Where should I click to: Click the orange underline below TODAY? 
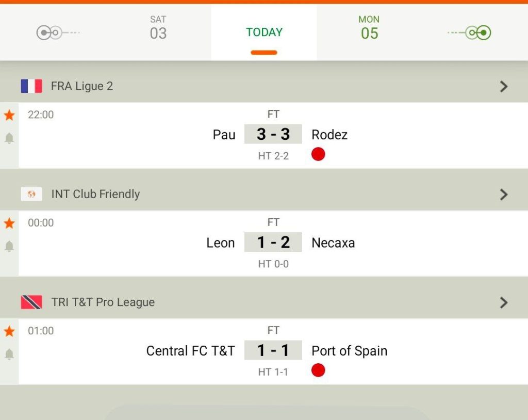(x=263, y=51)
